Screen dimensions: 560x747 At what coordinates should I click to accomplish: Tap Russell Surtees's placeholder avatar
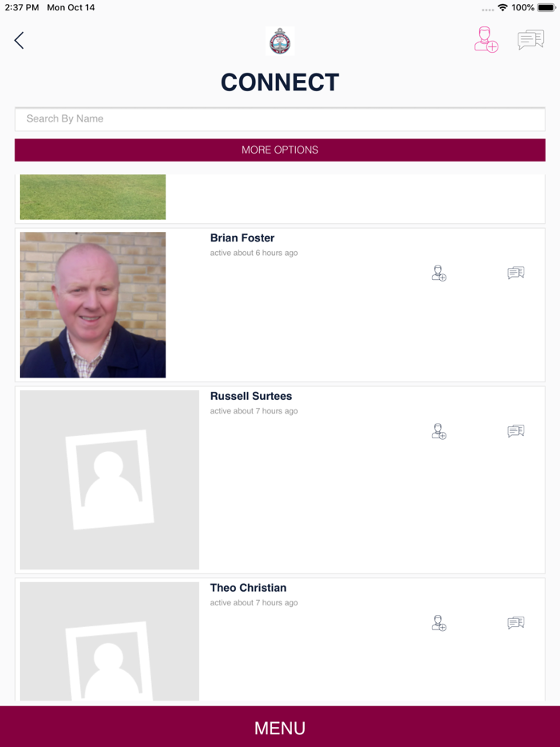(110, 480)
